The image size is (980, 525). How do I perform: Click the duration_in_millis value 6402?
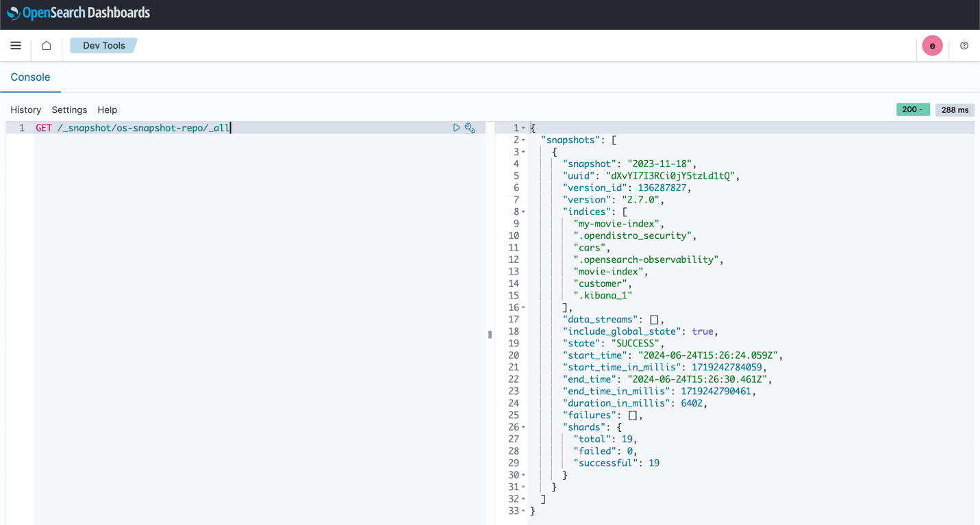click(692, 404)
